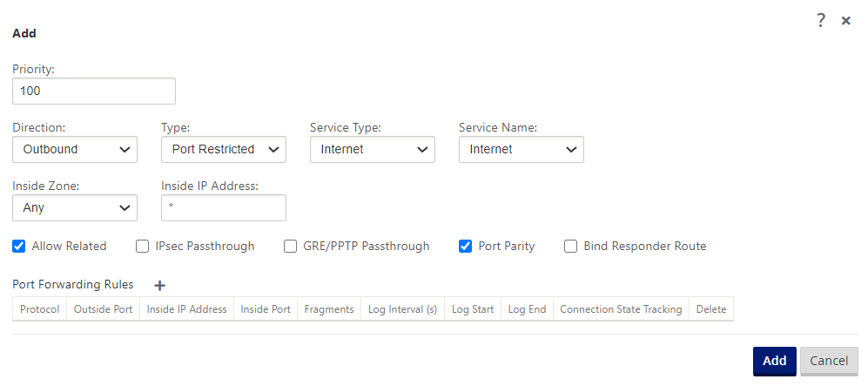
Task: Enable IPsec Passthrough checkbox
Action: [x=142, y=247]
